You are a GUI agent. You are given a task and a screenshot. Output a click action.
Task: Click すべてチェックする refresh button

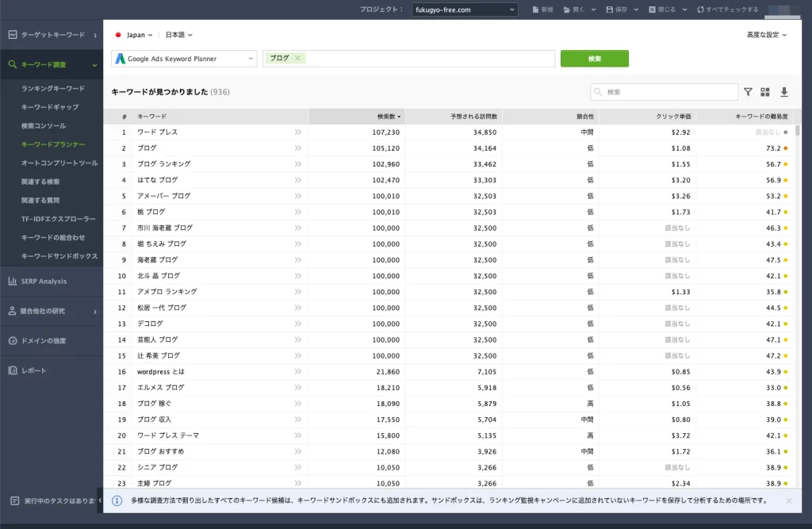point(728,10)
